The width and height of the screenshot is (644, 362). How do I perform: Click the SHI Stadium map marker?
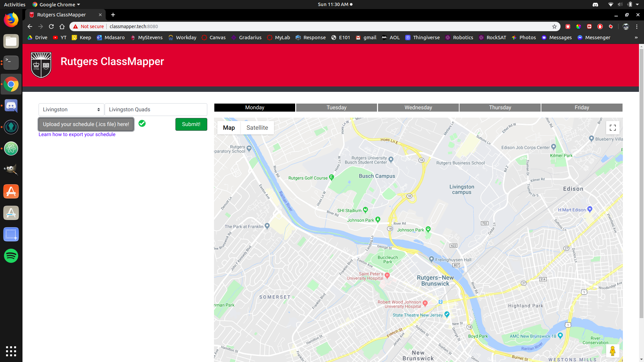[x=366, y=210]
